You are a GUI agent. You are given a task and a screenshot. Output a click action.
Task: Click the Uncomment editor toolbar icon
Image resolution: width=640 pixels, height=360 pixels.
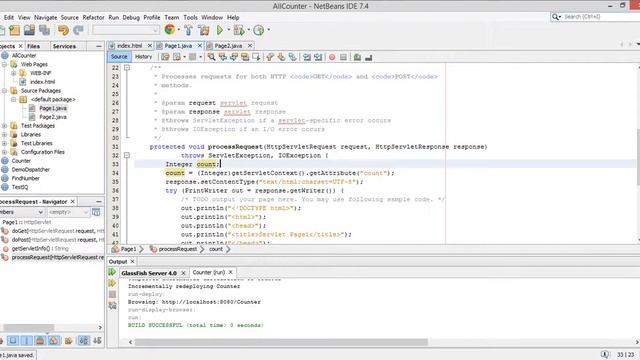(x=369, y=57)
